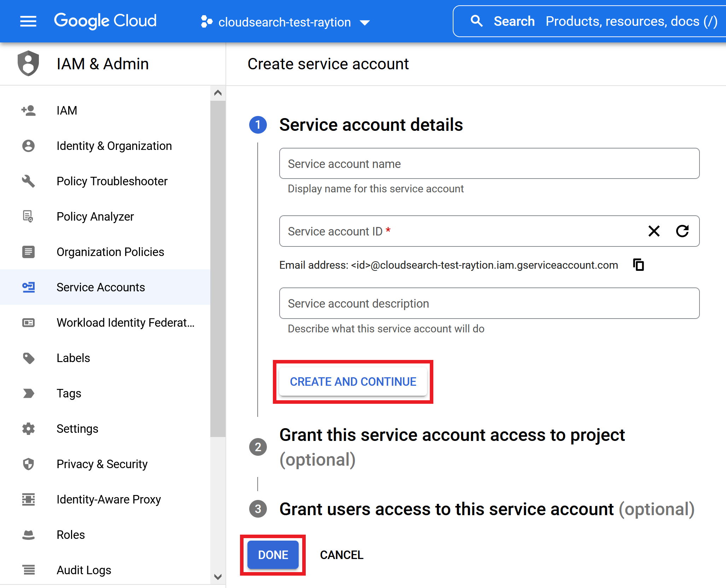Open the navigation hamburger menu
Image resolution: width=726 pixels, height=588 pixels.
[28, 21]
